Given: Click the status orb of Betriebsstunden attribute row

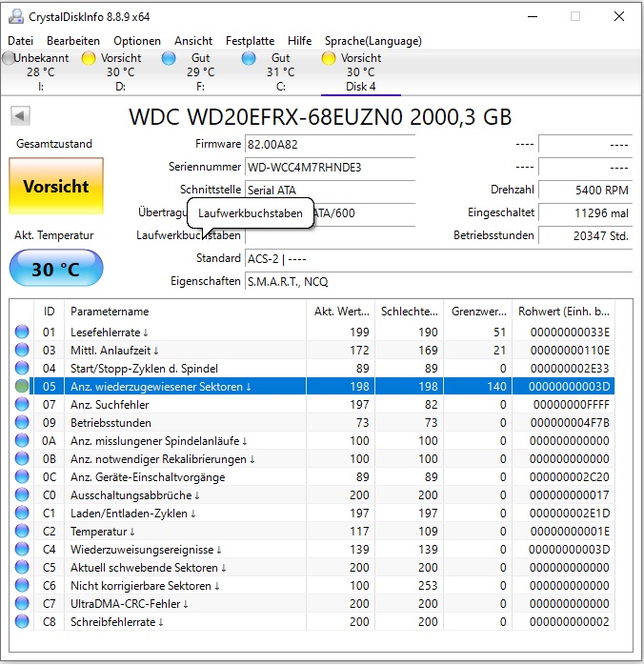Looking at the screenshot, I should 22,422.
